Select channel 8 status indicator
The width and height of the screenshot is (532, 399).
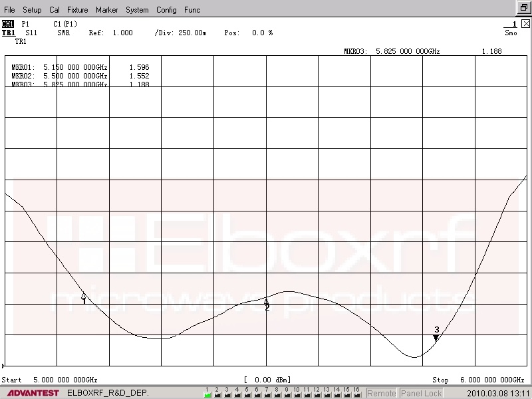[x=277, y=392]
